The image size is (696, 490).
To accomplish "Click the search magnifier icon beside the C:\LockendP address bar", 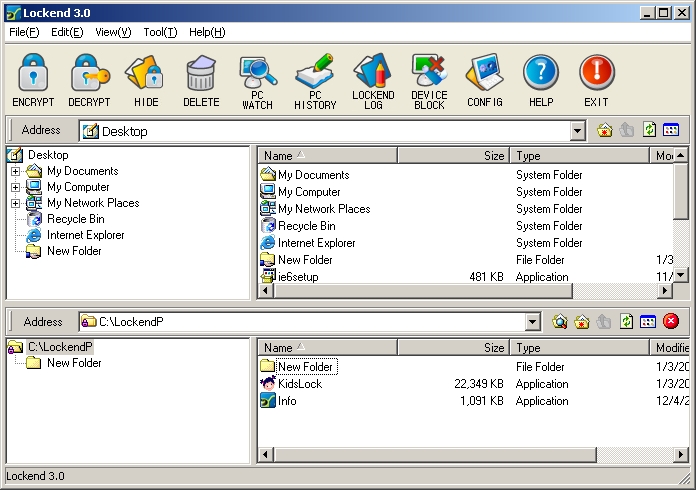I will click(560, 321).
